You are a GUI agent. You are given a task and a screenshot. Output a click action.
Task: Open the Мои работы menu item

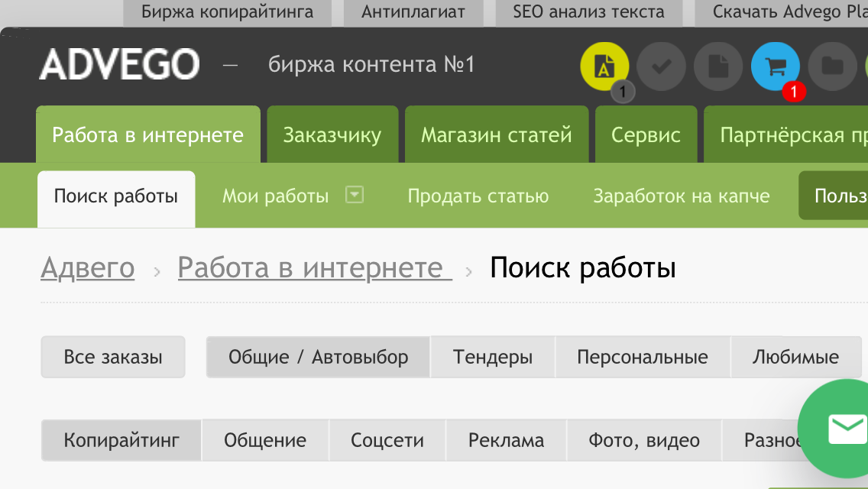point(276,196)
